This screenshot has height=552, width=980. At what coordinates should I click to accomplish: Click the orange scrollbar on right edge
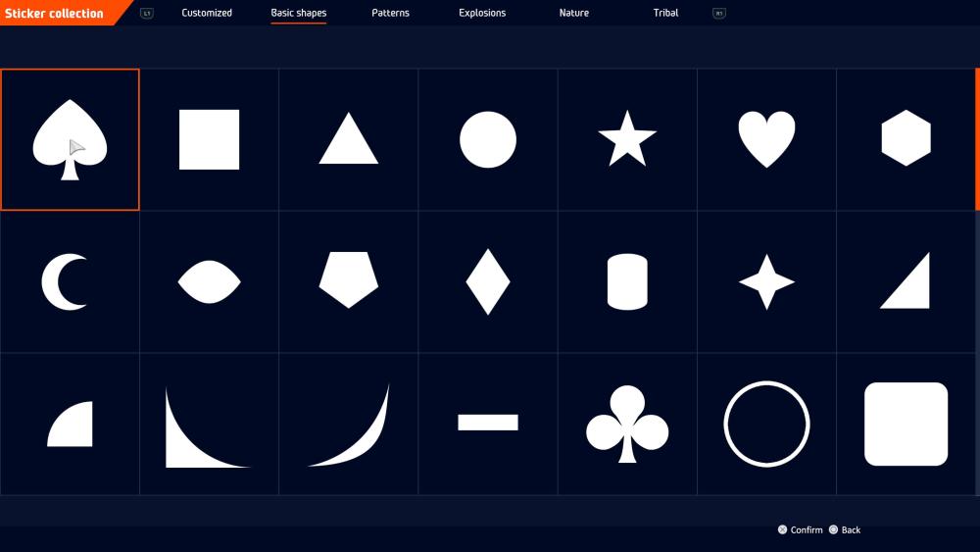click(976, 139)
